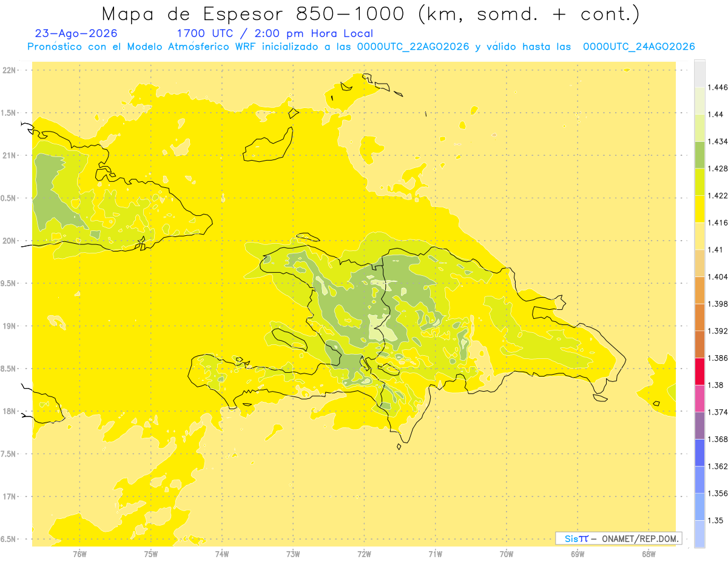Click the 18N latitude axis label
Image resolution: width=728 pixels, height=562 pixels.
pyautogui.click(x=9, y=412)
